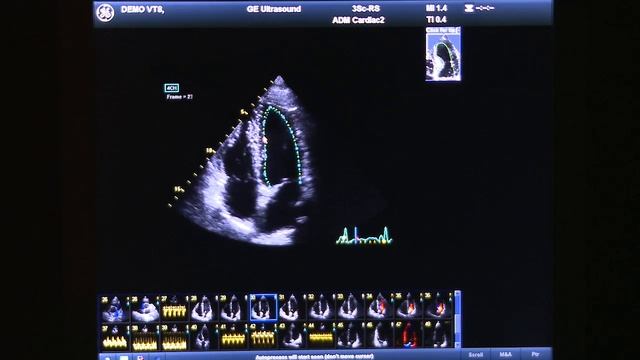Open clipboard thumbnail 27 spectral Doppler

click(174, 308)
